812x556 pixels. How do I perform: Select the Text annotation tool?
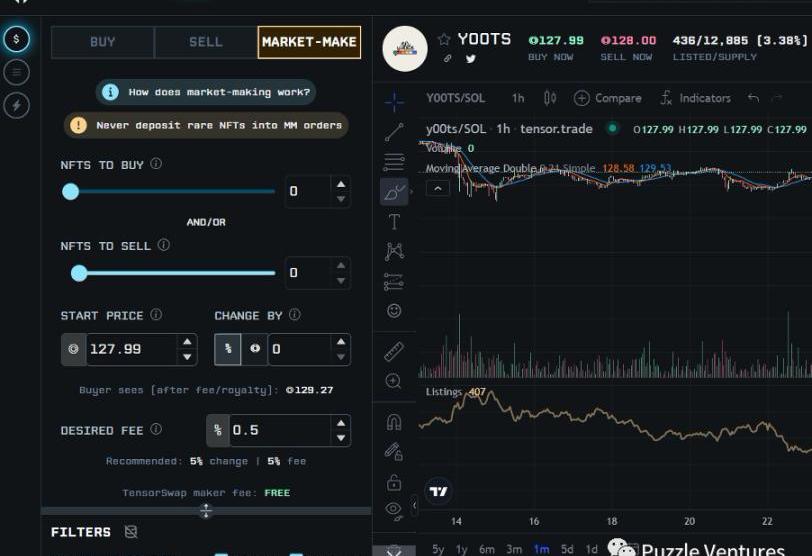coord(394,222)
